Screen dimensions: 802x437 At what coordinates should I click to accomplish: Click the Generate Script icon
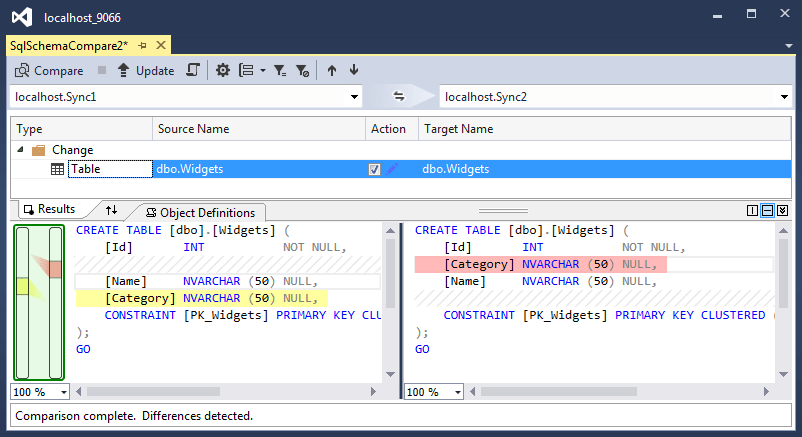[x=193, y=70]
